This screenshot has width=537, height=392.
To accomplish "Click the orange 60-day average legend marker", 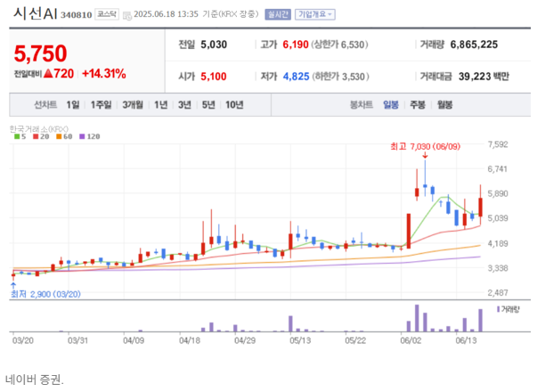I will pos(59,136).
